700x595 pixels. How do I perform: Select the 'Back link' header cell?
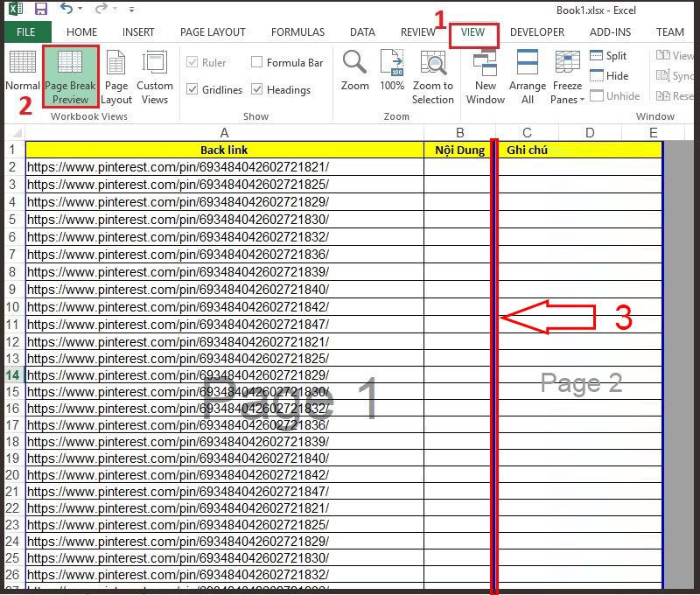click(224, 150)
